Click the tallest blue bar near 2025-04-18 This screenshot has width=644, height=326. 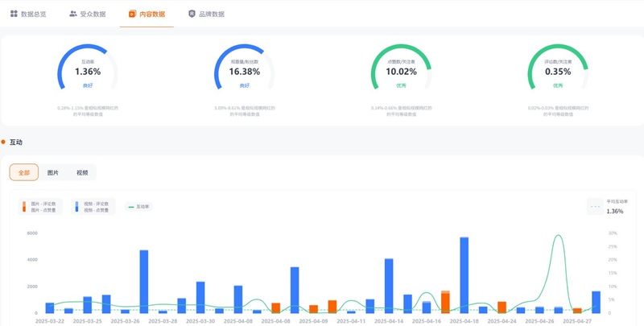click(464, 274)
